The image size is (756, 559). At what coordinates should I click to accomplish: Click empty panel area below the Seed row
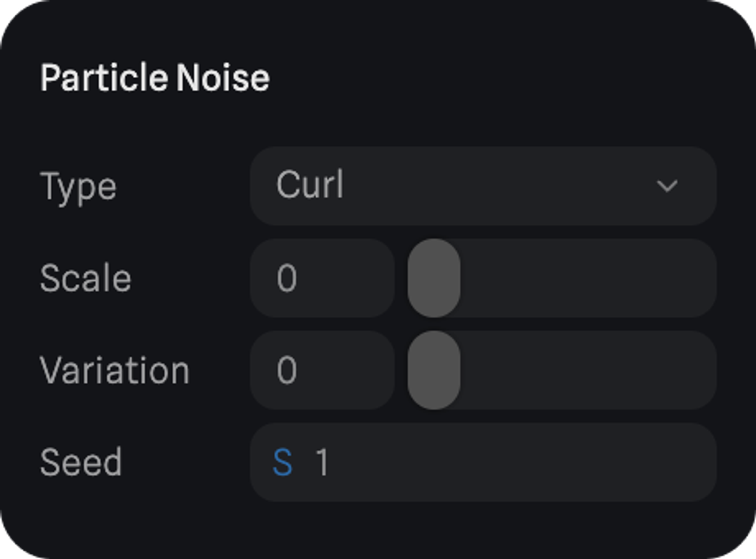coord(378,529)
